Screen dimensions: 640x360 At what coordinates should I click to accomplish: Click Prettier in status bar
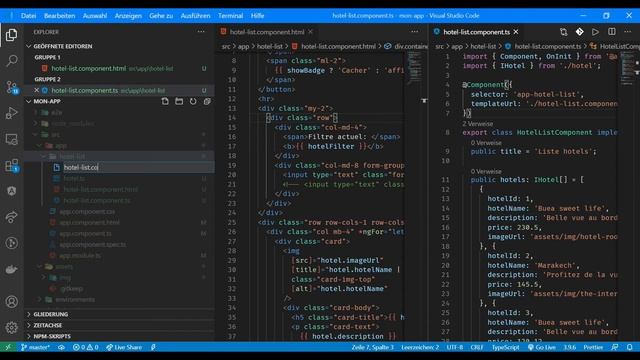point(593,347)
